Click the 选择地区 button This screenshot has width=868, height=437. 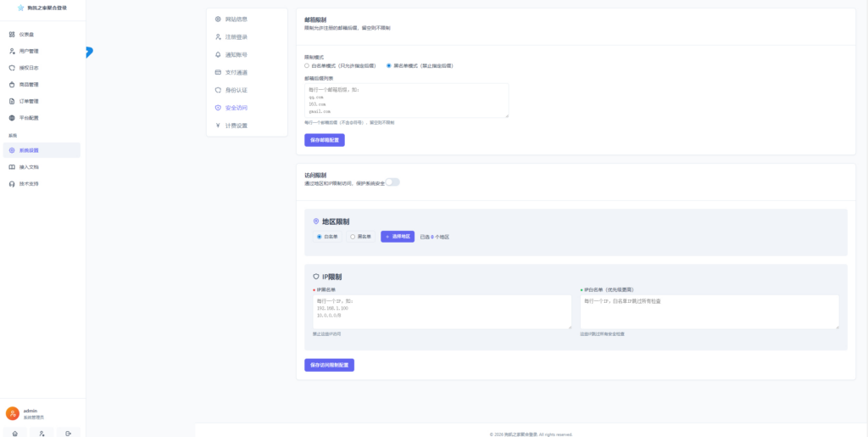[398, 237]
